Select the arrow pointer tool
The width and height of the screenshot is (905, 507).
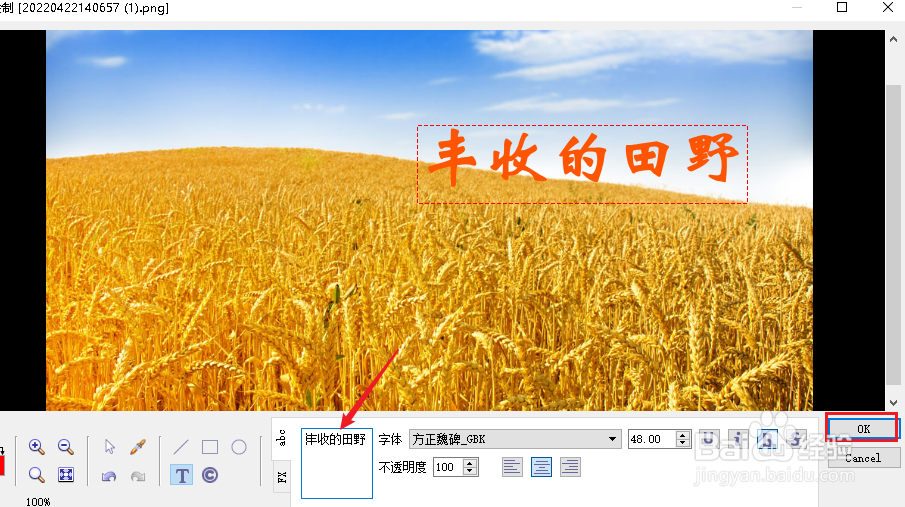109,446
